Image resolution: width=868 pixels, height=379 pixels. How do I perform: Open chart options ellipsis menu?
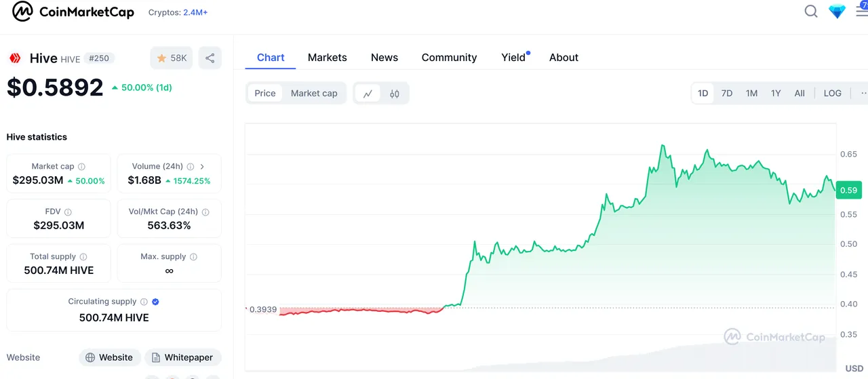863,94
